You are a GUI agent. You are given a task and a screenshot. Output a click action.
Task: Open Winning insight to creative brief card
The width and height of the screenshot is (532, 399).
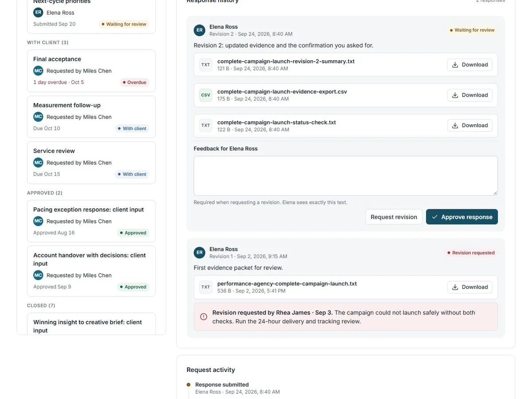91,324
